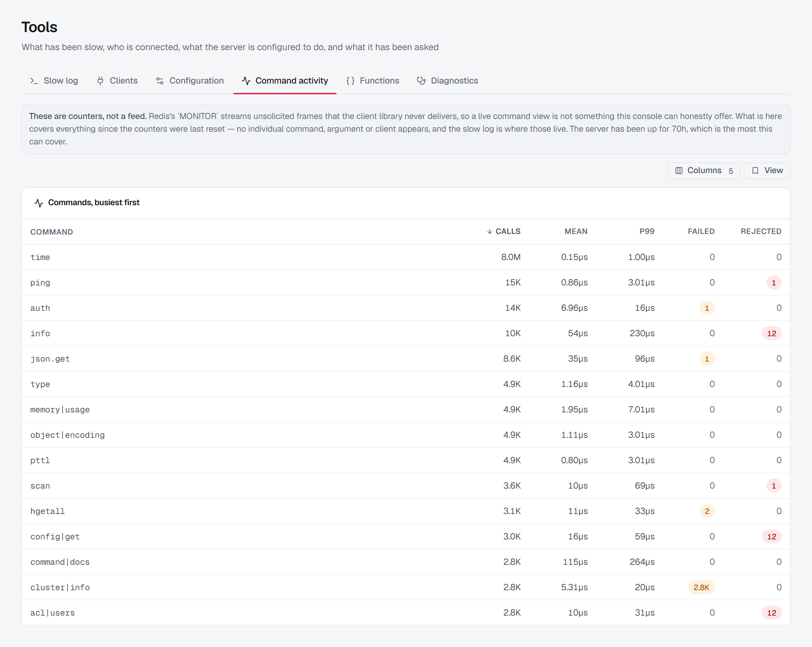This screenshot has width=812, height=647.
Task: Sort by the REJECTED column header
Action: 761,232
